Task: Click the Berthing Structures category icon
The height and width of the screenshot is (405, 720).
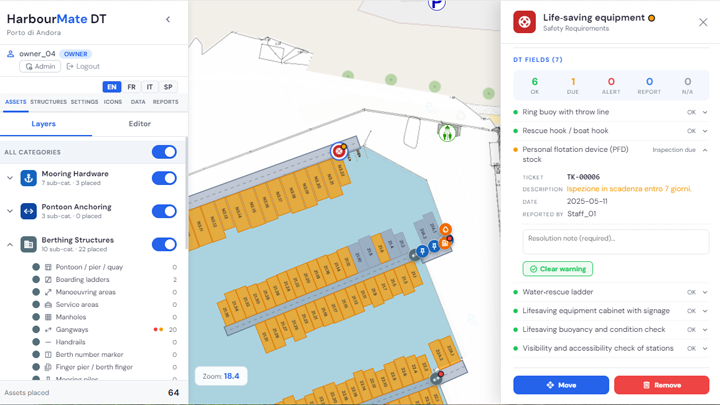Action: click(x=28, y=244)
